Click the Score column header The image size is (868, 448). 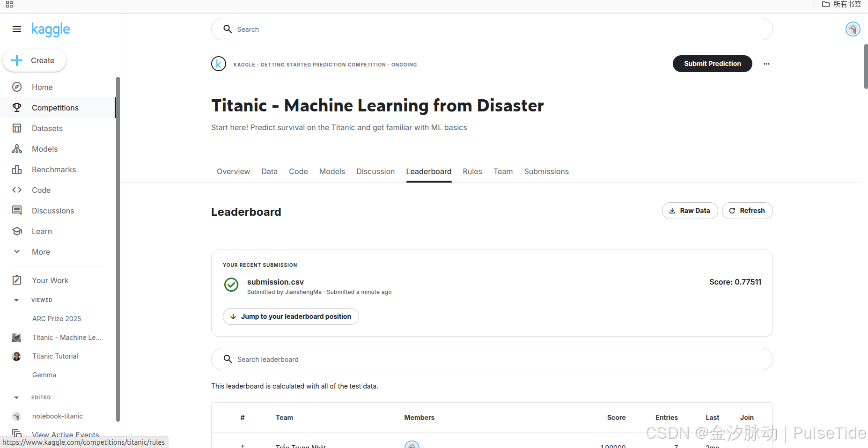coord(616,418)
